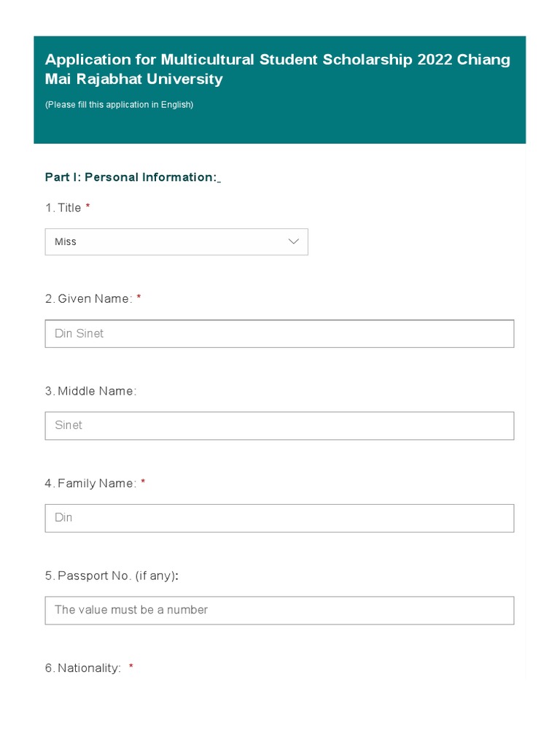
Task: Click the 'Please fill this application in English' note
Action: pos(119,104)
